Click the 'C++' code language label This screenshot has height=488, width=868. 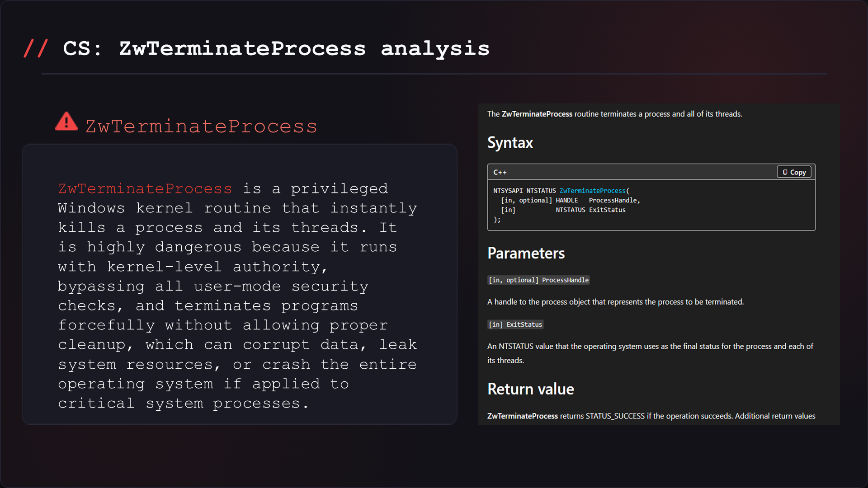click(x=500, y=172)
